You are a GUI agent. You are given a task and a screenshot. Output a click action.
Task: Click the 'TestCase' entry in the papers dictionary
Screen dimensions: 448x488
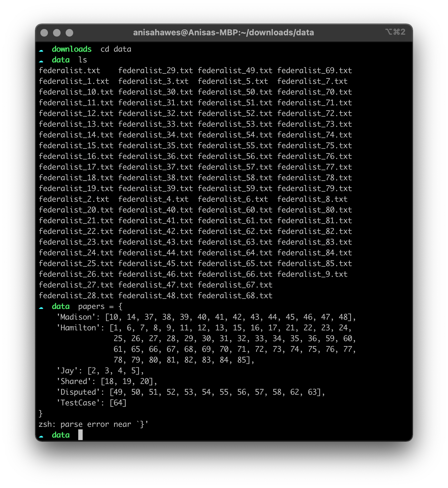pos(79,403)
